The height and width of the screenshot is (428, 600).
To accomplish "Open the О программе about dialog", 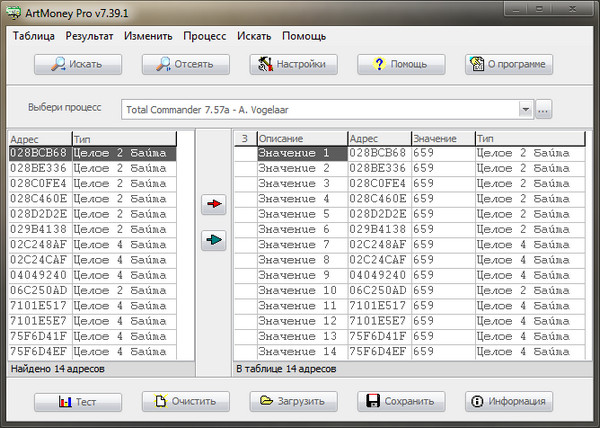I will pyautogui.click(x=509, y=64).
